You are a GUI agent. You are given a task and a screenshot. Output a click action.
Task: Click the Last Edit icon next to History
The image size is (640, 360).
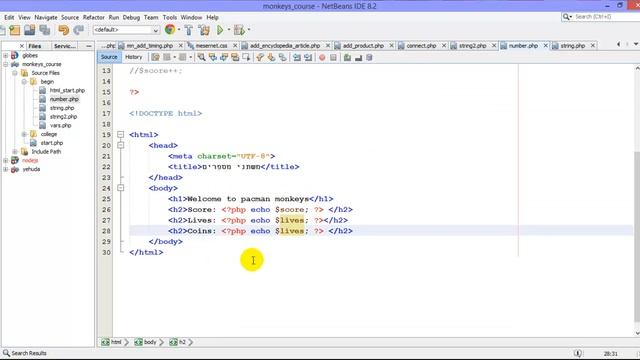click(x=155, y=58)
